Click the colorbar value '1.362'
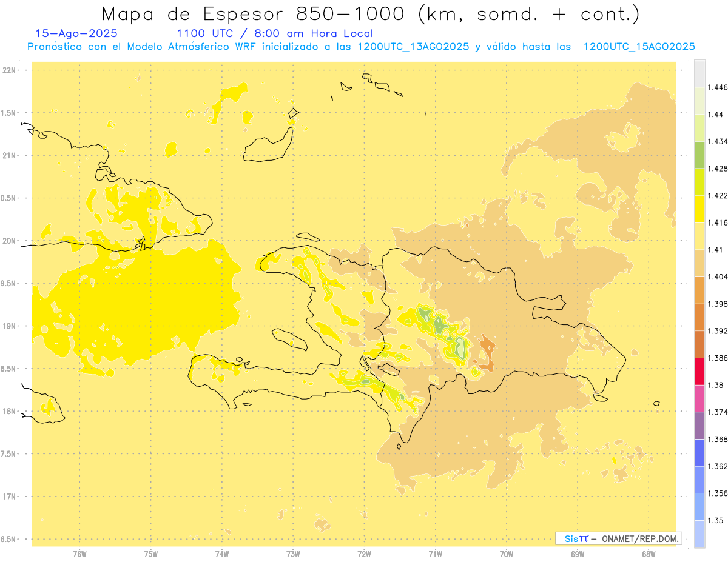The image size is (728, 562). point(719,466)
